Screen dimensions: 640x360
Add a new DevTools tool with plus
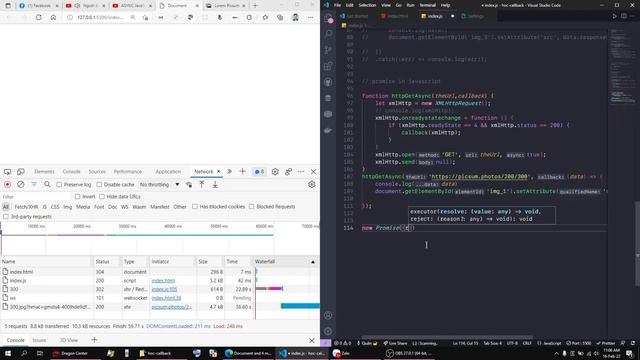(242, 172)
